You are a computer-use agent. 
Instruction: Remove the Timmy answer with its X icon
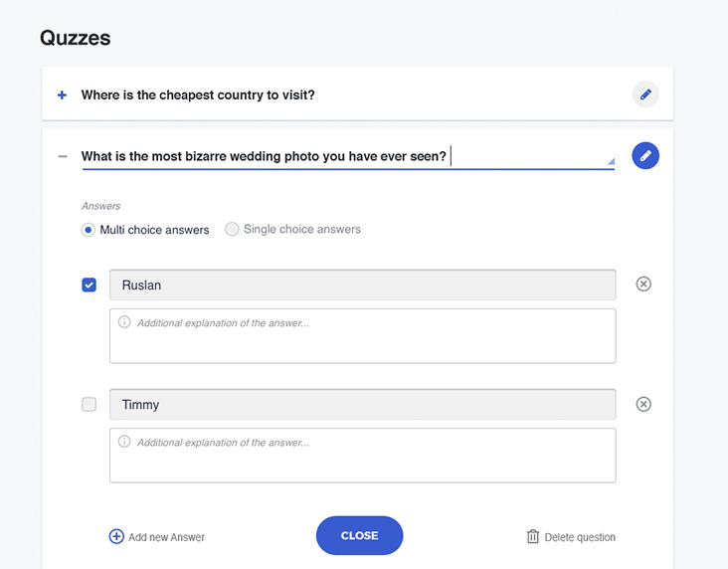(x=643, y=404)
